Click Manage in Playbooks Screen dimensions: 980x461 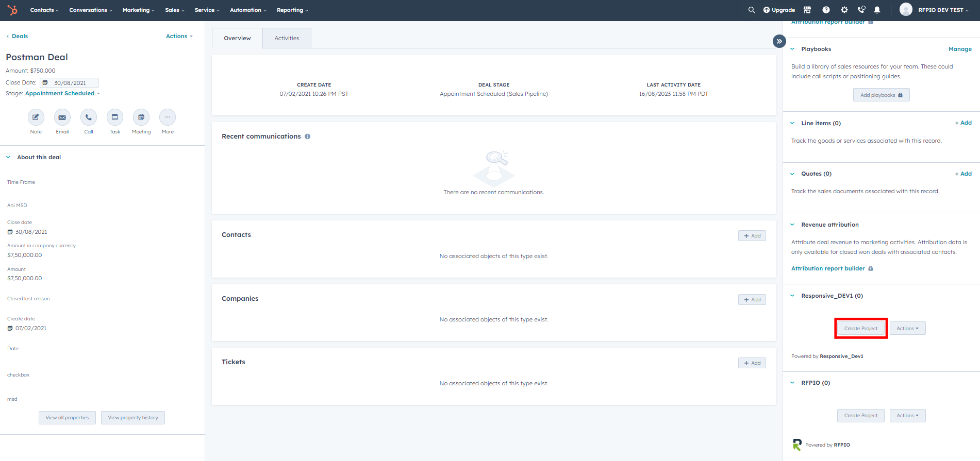coord(960,49)
